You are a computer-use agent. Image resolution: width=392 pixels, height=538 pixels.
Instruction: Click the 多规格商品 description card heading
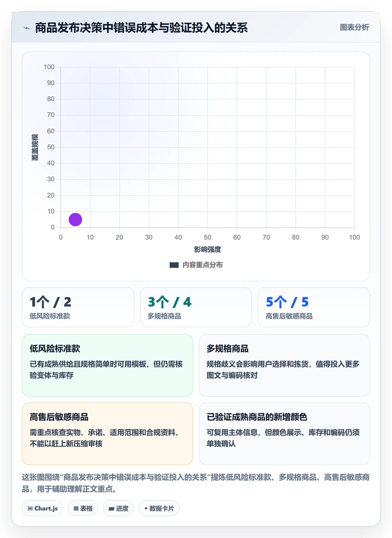[x=227, y=349]
